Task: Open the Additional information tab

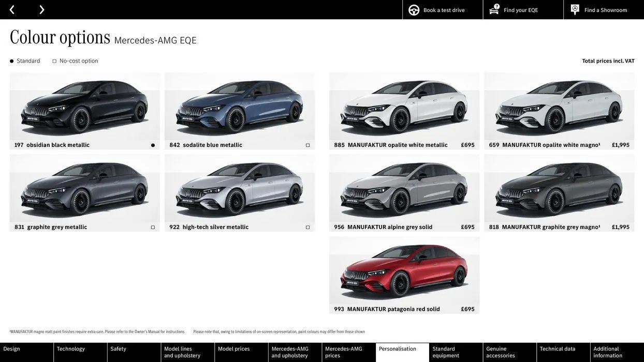Action: (618, 352)
